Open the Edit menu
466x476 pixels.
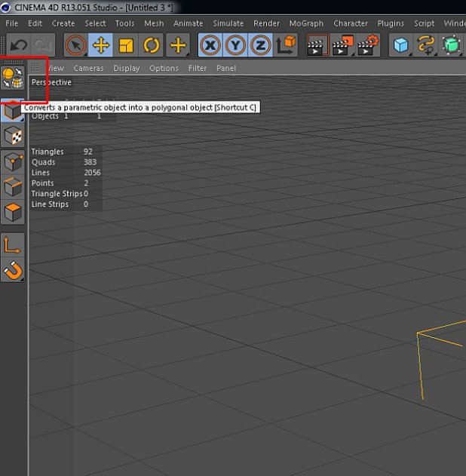click(x=35, y=23)
